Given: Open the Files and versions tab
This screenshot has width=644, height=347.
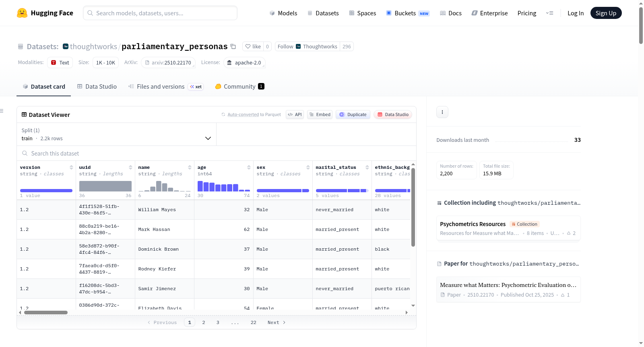Looking at the screenshot, I should click(166, 86).
